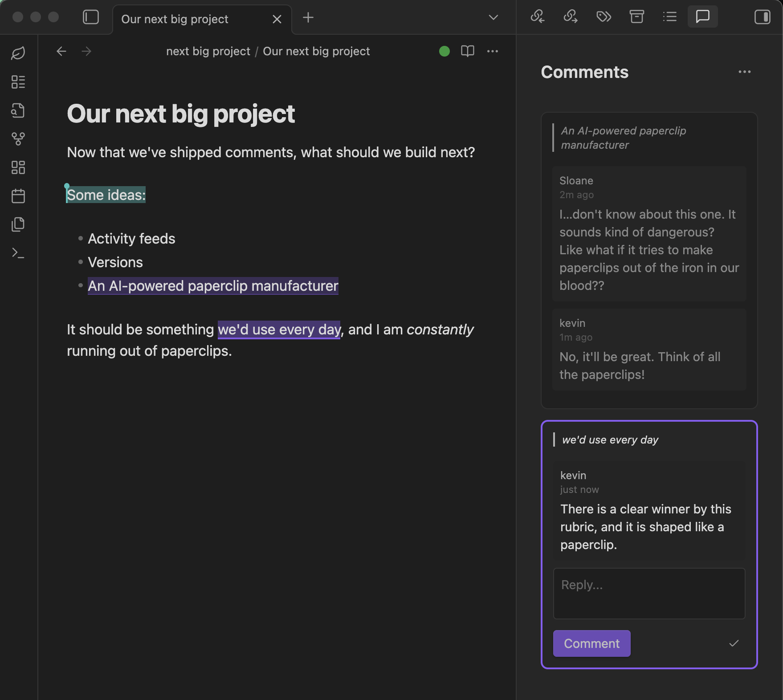Open note more options menu
The height and width of the screenshot is (700, 783).
[493, 51]
